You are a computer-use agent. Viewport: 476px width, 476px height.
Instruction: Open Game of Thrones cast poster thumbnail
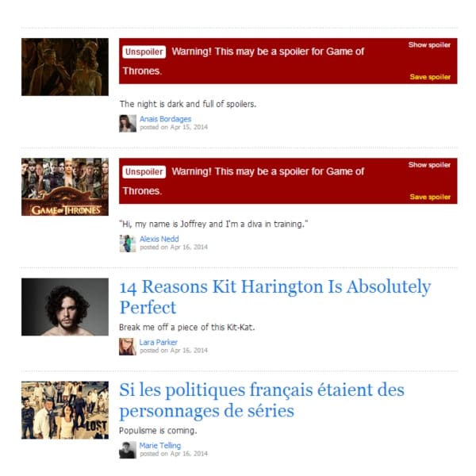tap(65, 187)
